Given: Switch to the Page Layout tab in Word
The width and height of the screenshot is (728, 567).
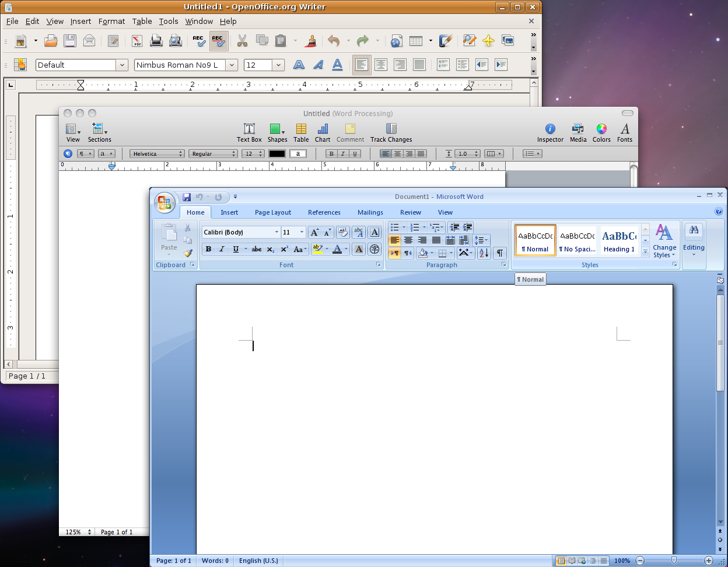Looking at the screenshot, I should tap(272, 212).
